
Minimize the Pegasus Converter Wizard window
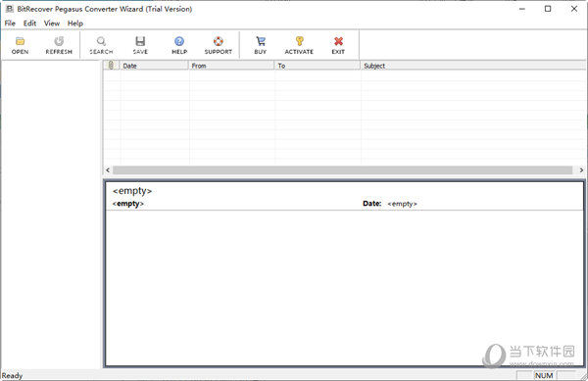(522, 9)
